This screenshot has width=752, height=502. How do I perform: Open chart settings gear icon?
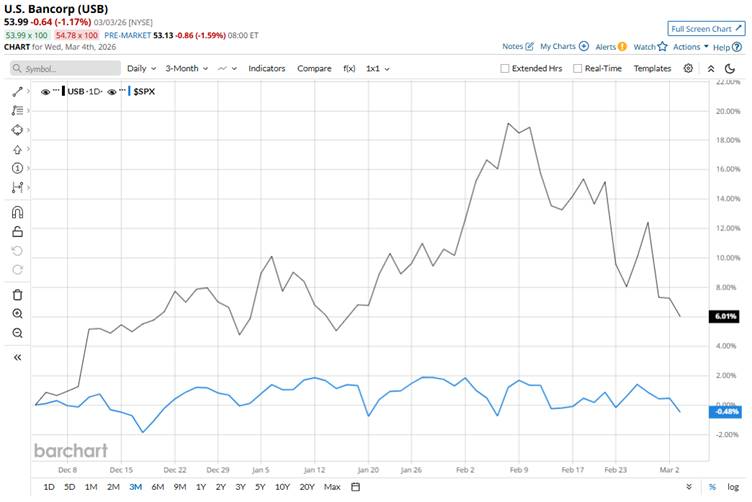tap(688, 68)
